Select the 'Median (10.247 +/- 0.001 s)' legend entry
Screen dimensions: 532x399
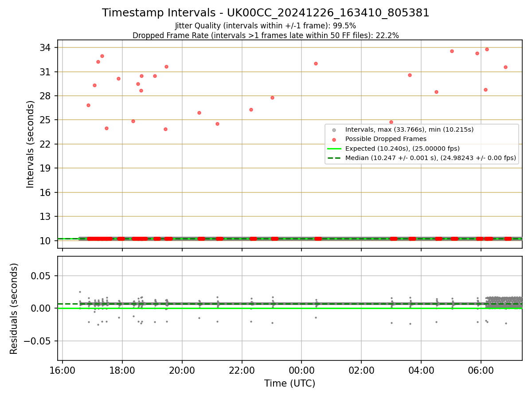[430, 158]
